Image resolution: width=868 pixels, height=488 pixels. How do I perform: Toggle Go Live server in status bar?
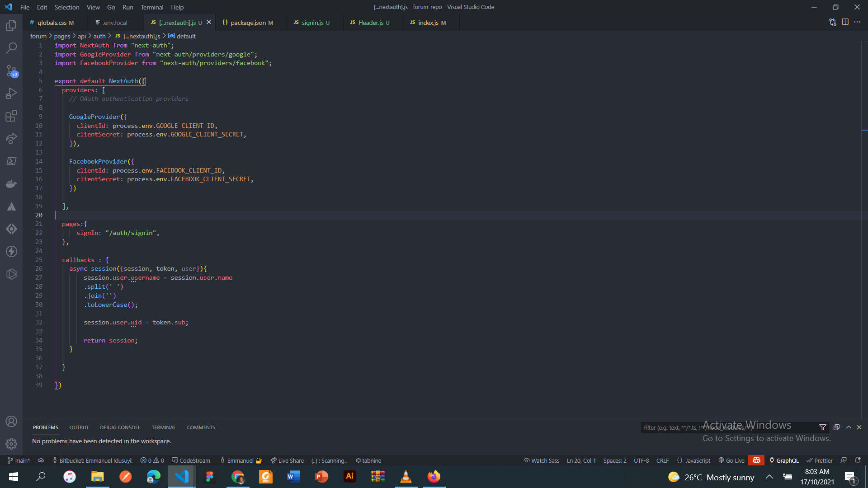[x=731, y=460]
